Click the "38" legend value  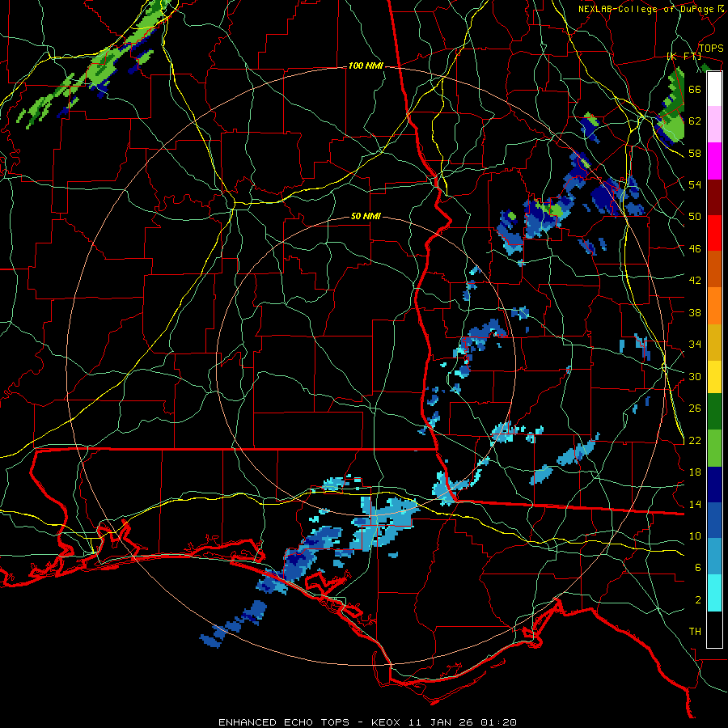(695, 312)
